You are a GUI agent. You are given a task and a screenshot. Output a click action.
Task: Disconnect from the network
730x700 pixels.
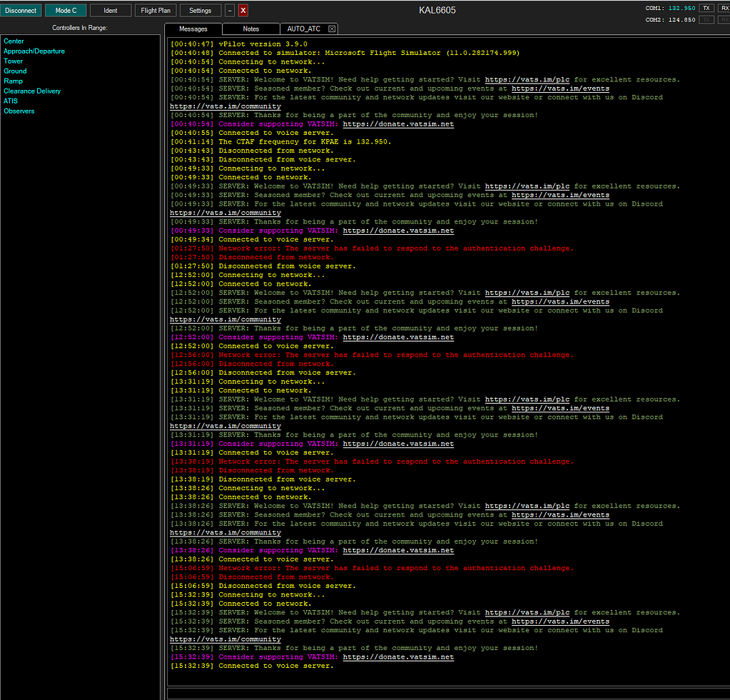point(21,11)
